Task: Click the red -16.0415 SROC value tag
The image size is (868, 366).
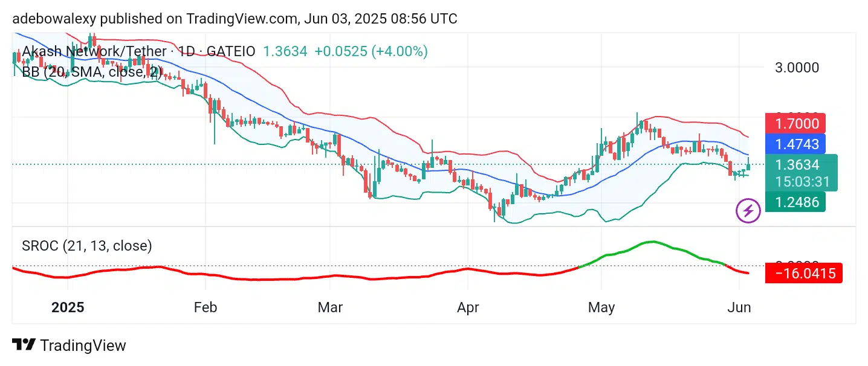Action: 803,274
